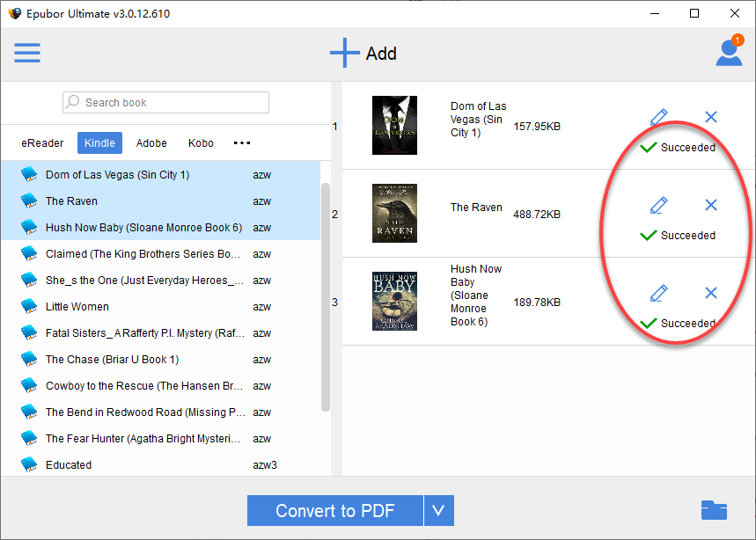Select Cowboy to the Rescue book

point(160,386)
